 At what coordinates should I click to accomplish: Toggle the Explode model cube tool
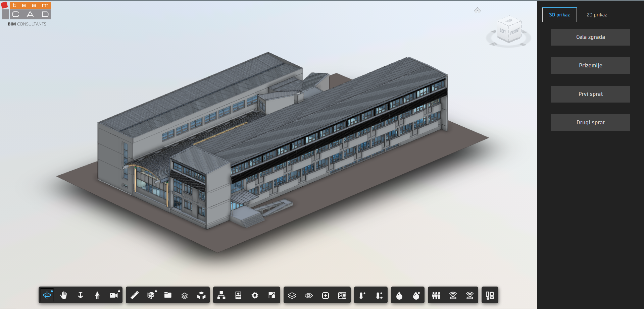(201, 295)
